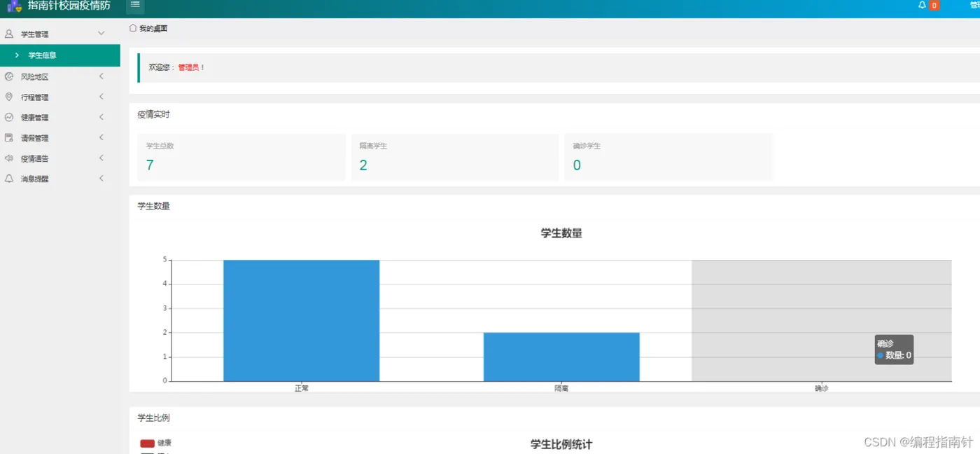Click the 确诊学生 card value 0
The image size is (980, 454).
click(577, 165)
